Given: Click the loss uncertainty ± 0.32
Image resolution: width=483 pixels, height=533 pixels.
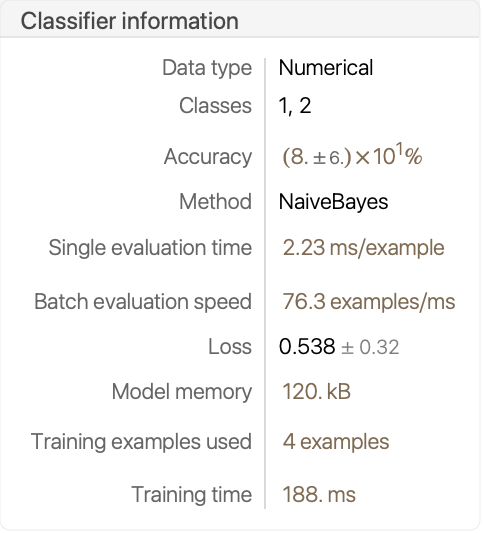Looking at the screenshot, I should point(370,348).
